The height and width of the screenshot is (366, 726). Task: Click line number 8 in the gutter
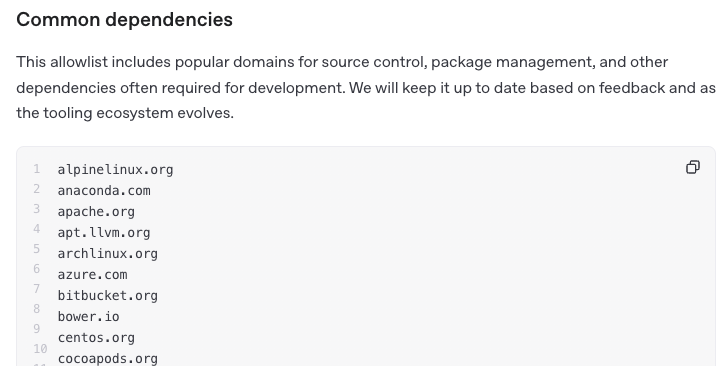click(37, 309)
